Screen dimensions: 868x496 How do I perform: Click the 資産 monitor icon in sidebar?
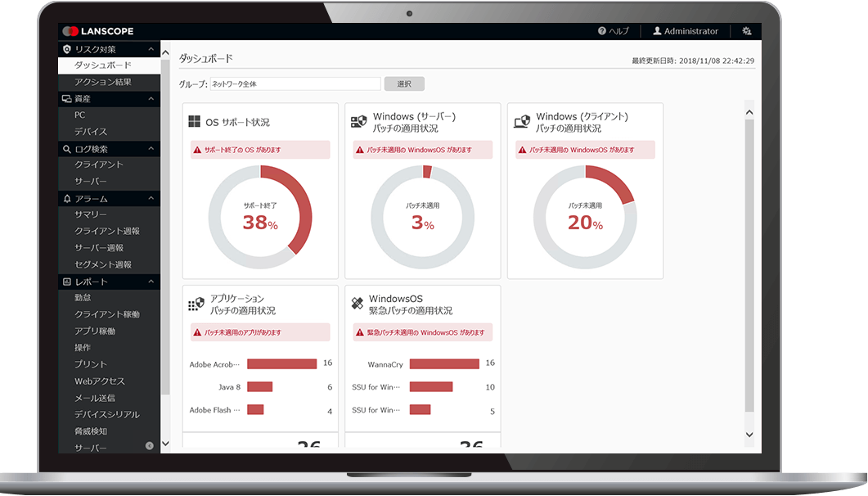tap(69, 99)
